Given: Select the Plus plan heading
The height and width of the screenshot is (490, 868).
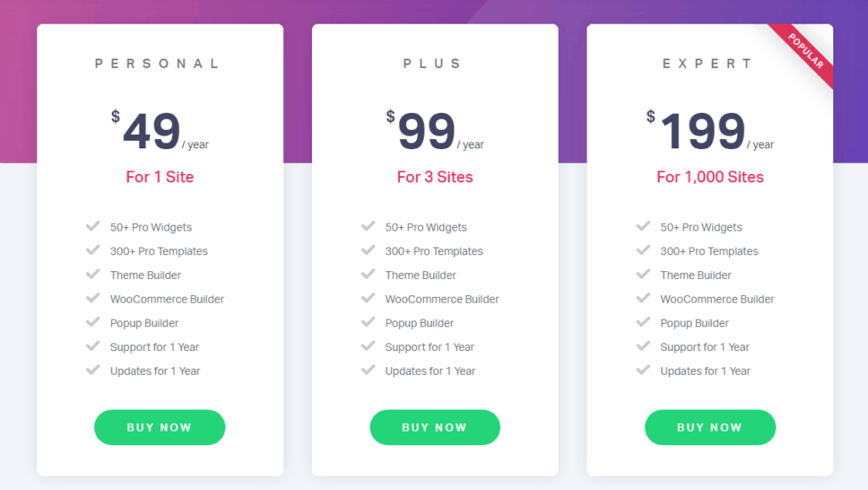Looking at the screenshot, I should pyautogui.click(x=433, y=64).
